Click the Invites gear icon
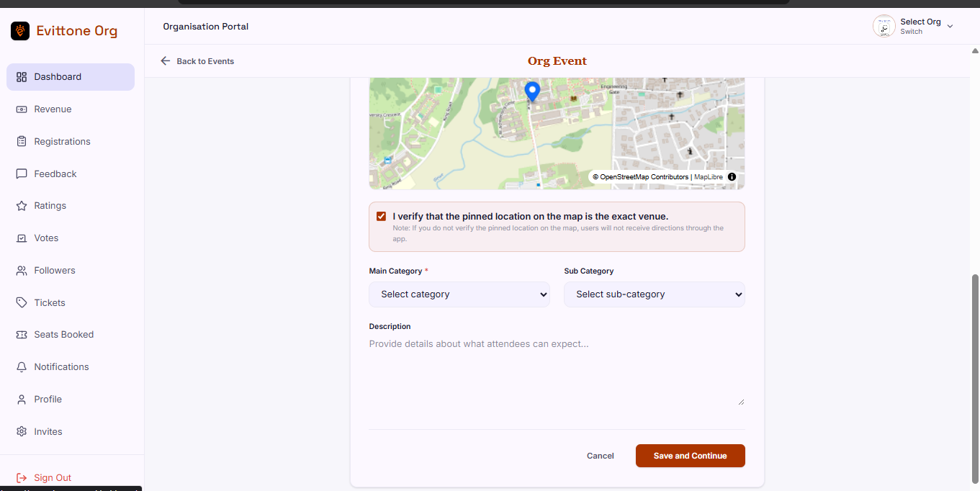The height and width of the screenshot is (491, 980). click(22, 432)
